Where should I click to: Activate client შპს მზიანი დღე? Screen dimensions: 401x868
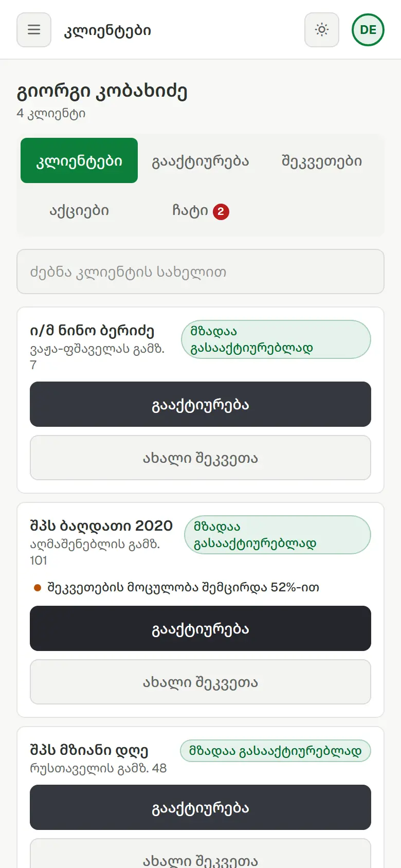click(200, 807)
